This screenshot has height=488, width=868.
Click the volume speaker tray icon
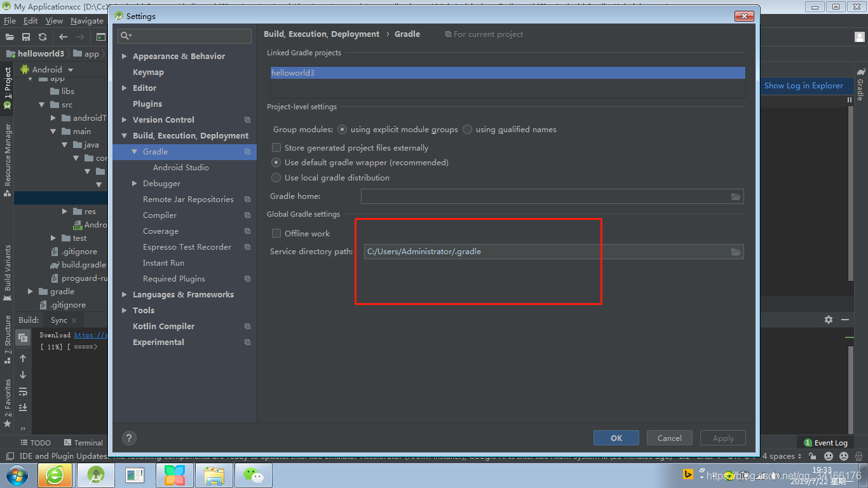(x=774, y=475)
